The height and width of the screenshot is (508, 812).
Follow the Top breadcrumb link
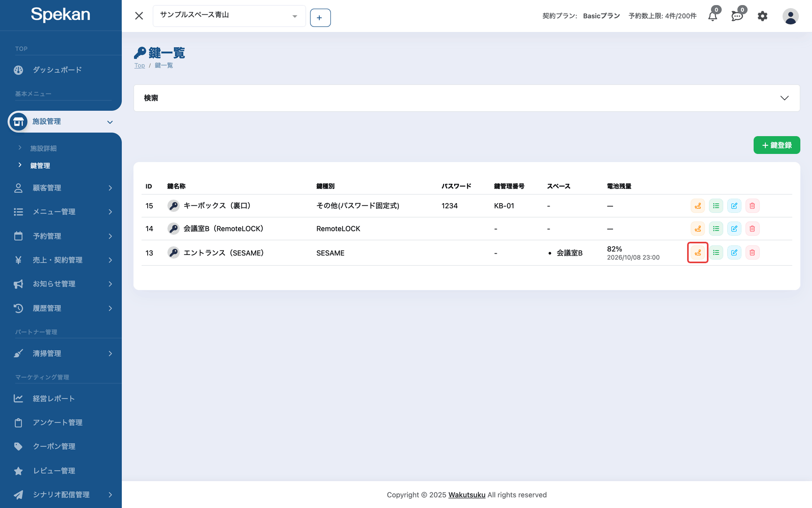pos(140,66)
